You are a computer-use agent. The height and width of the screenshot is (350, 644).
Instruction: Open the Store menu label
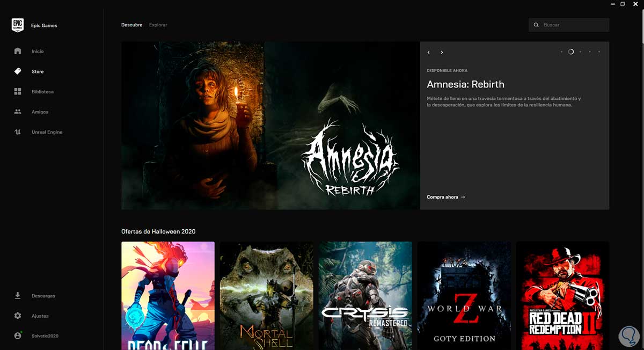tap(38, 71)
